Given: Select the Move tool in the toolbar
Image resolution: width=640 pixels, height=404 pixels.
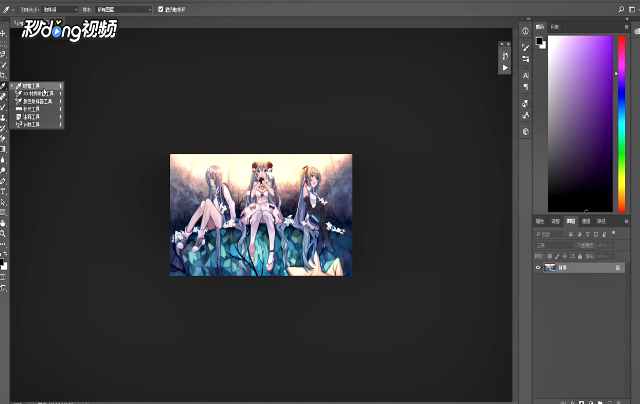Looking at the screenshot, I should coord(3,33).
